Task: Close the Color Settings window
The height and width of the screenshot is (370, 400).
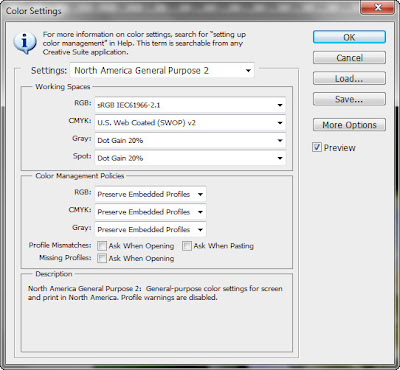Action: click(378, 7)
